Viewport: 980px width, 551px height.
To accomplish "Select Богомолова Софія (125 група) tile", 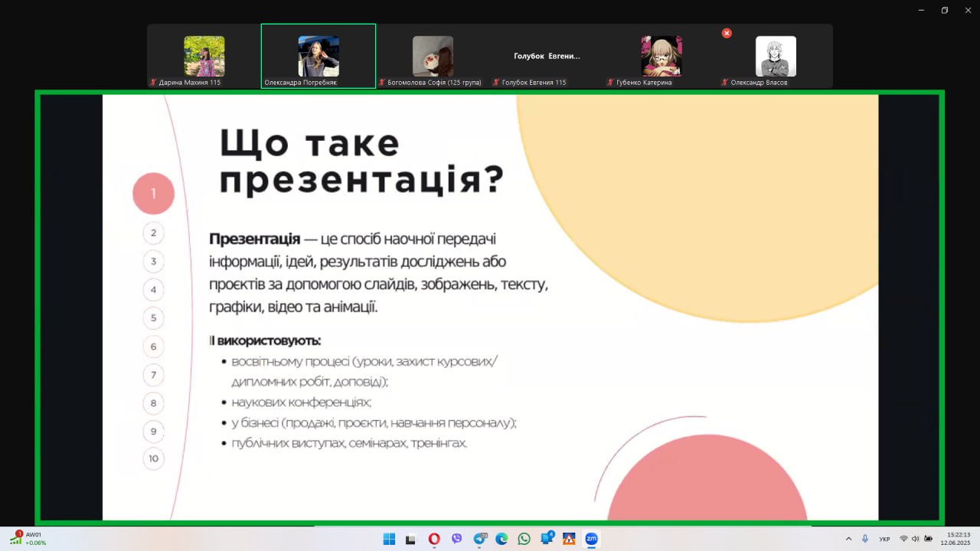I will (433, 56).
